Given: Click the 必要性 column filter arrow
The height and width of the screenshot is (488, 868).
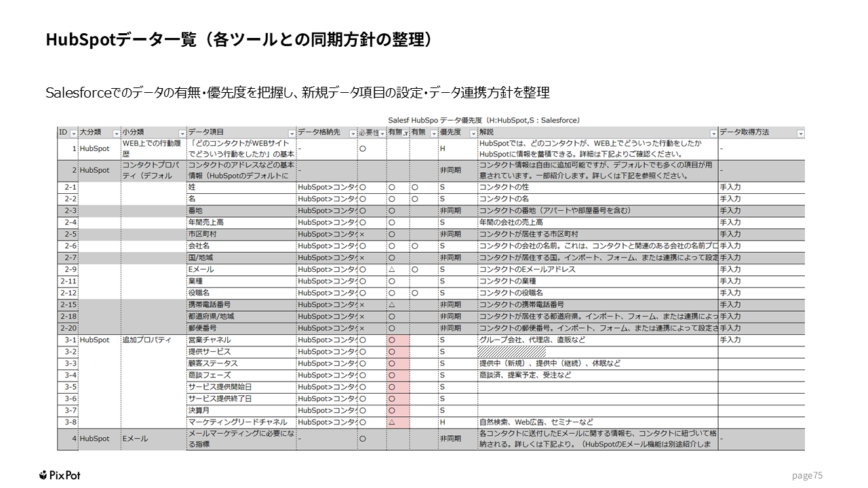Looking at the screenshot, I should coord(382,134).
